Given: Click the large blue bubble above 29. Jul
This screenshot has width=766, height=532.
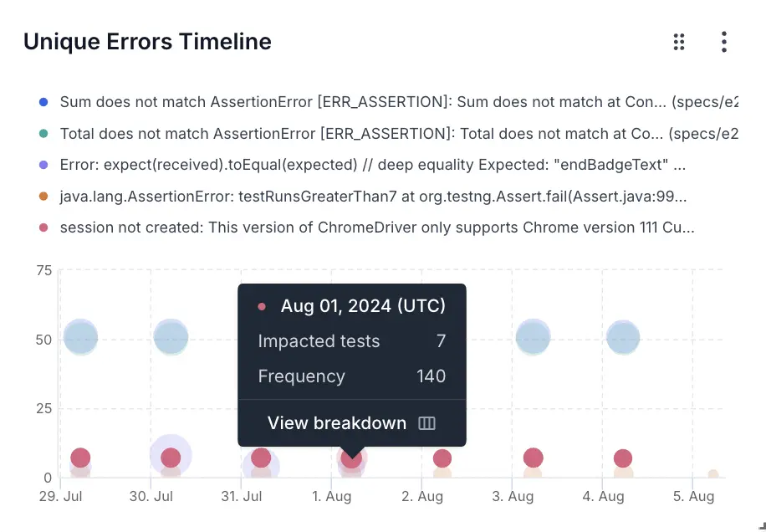Looking at the screenshot, I should [x=80, y=338].
